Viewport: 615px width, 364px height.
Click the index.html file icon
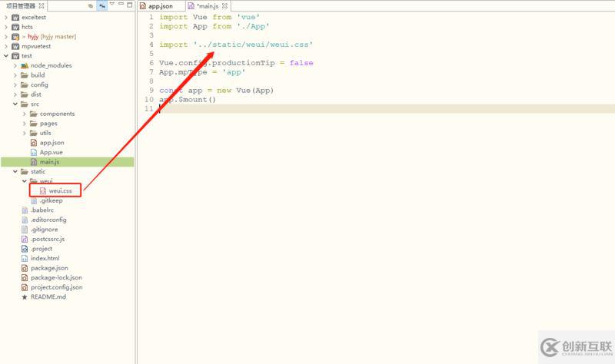[x=25, y=258]
